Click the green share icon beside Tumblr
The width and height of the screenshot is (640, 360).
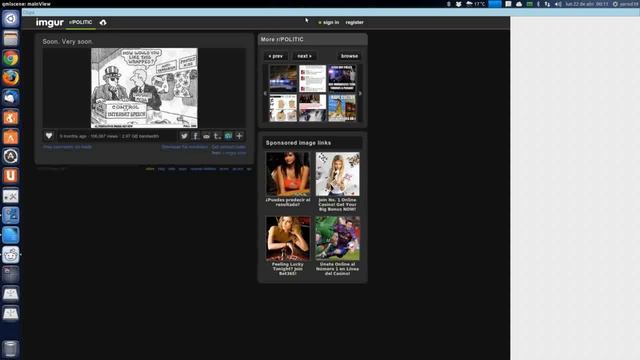coord(229,136)
